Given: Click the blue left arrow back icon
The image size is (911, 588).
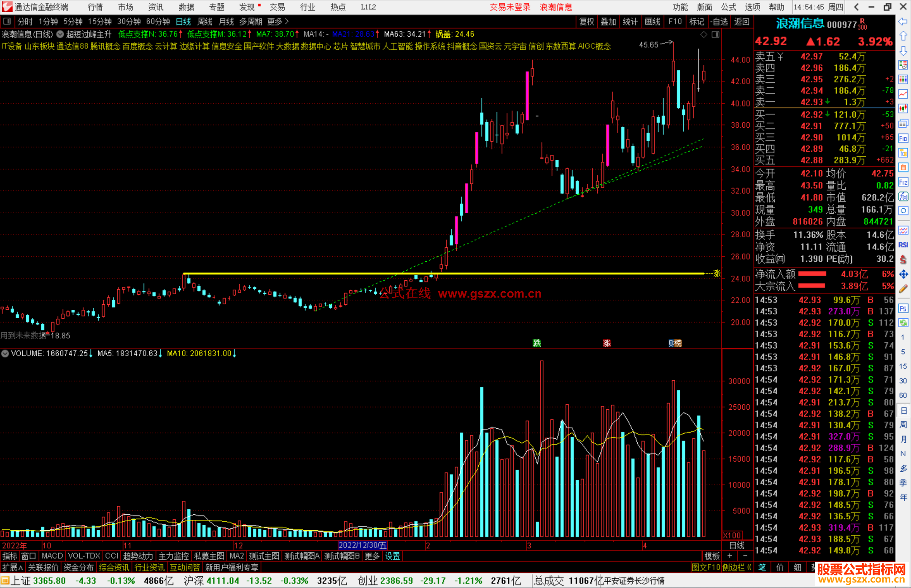Looking at the screenshot, I should 903,21.
